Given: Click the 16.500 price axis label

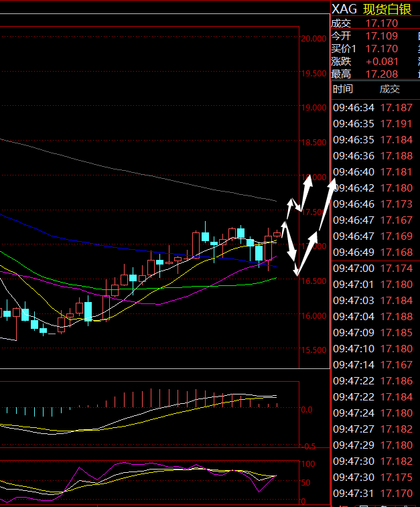Looking at the screenshot, I should pos(313,281).
